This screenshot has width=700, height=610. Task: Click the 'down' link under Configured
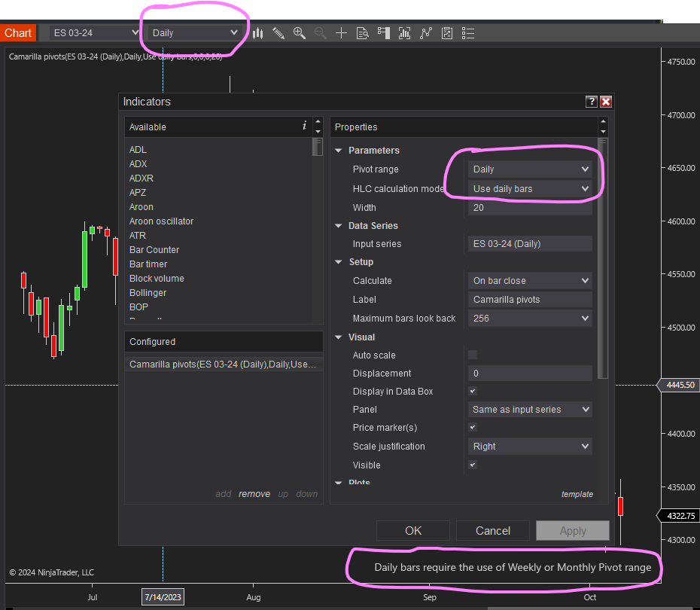[306, 494]
